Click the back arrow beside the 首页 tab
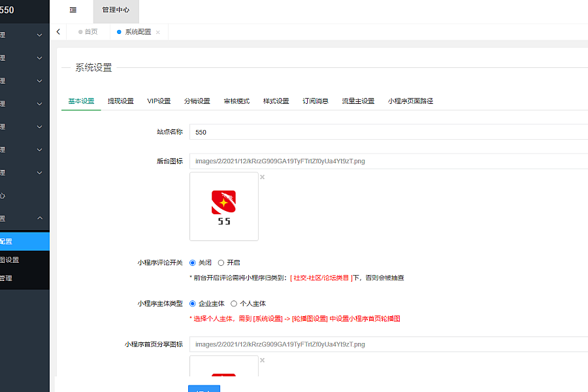 [x=58, y=32]
